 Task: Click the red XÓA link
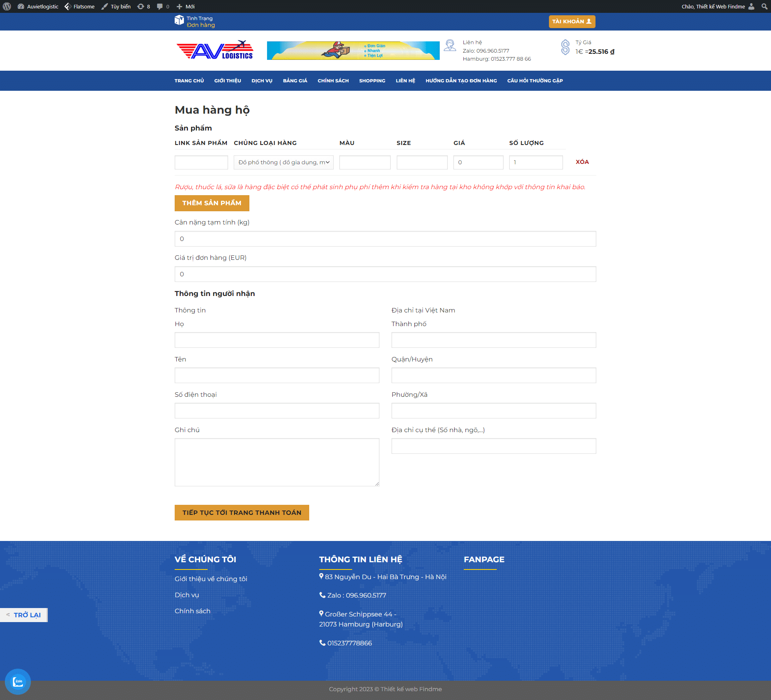point(582,162)
